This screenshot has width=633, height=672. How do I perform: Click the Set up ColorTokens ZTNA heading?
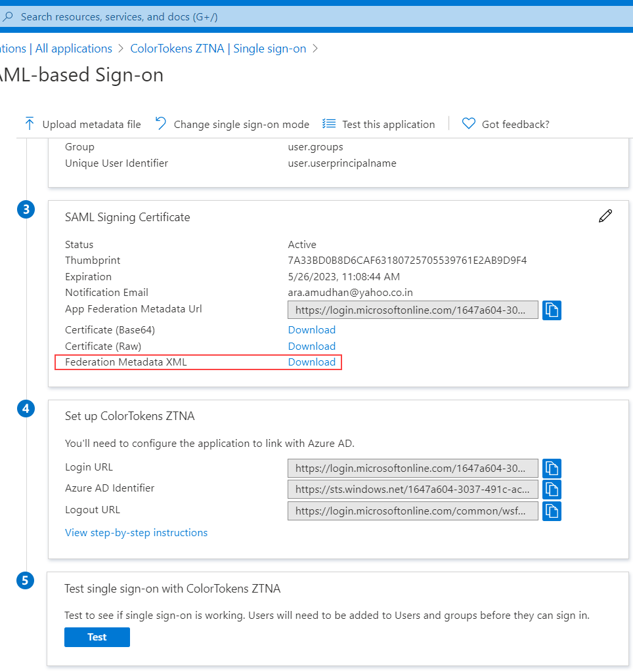click(x=129, y=416)
